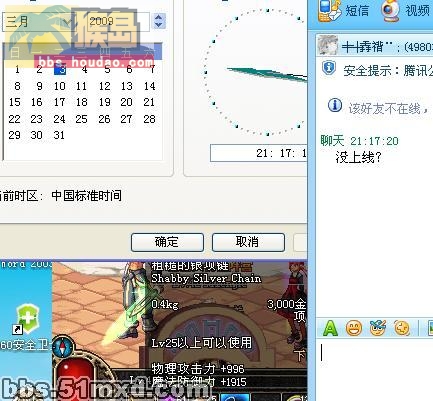Click the QQ message input box
This screenshot has width=433, height=401.
(x=374, y=370)
